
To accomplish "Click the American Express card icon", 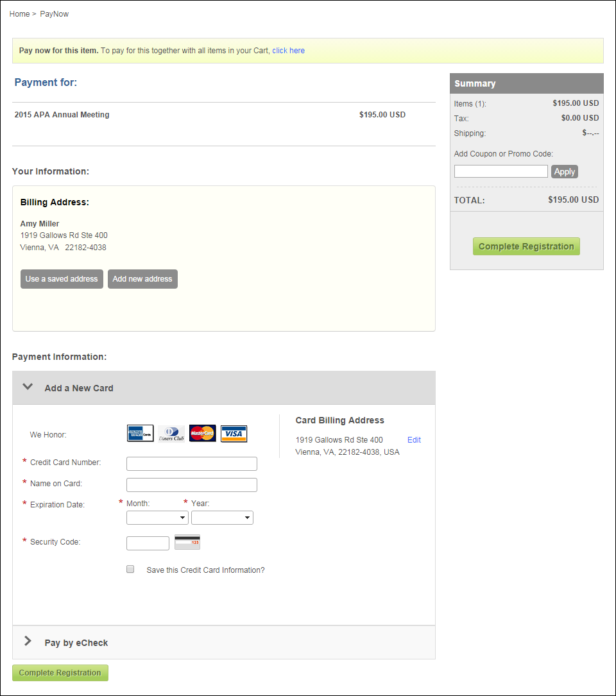I will coord(141,433).
